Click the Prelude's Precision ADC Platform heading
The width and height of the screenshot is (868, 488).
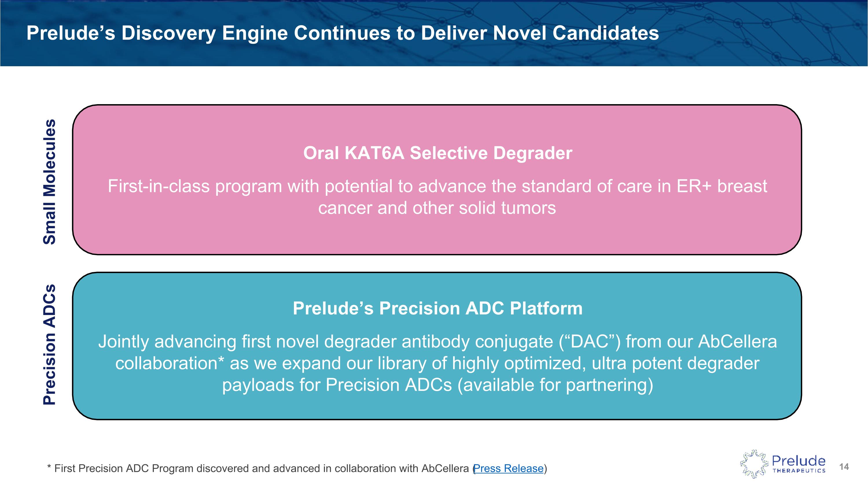click(x=437, y=308)
